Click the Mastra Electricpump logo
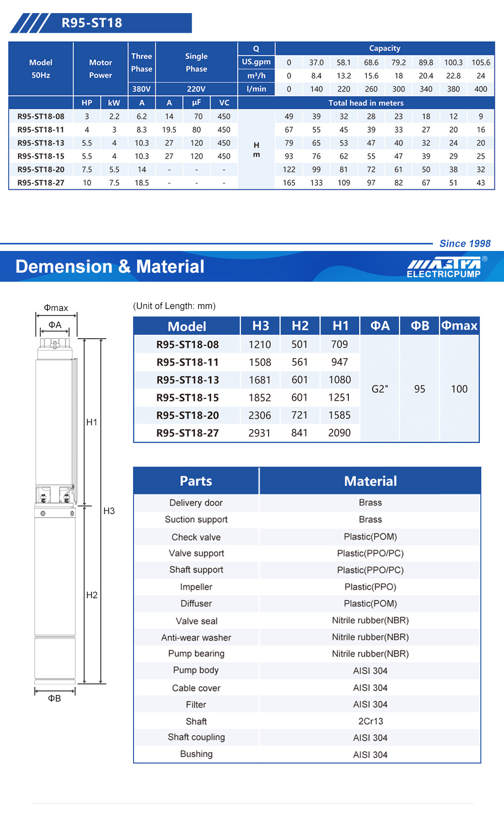The image size is (504, 825). click(444, 268)
